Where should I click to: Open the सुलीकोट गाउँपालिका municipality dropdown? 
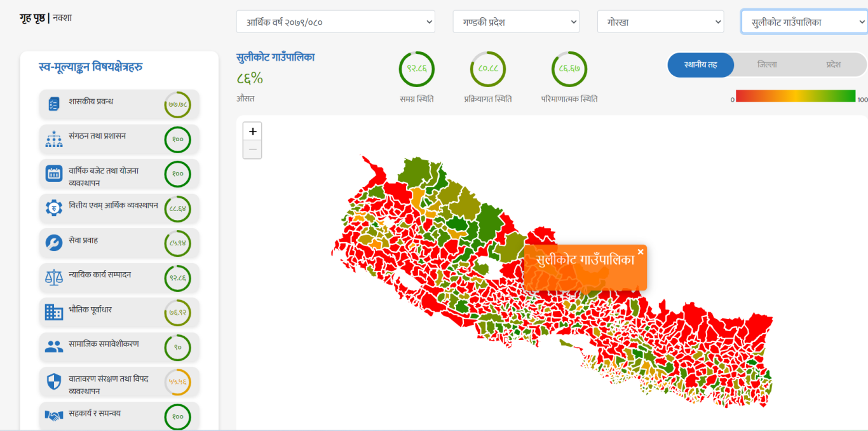[x=804, y=22]
